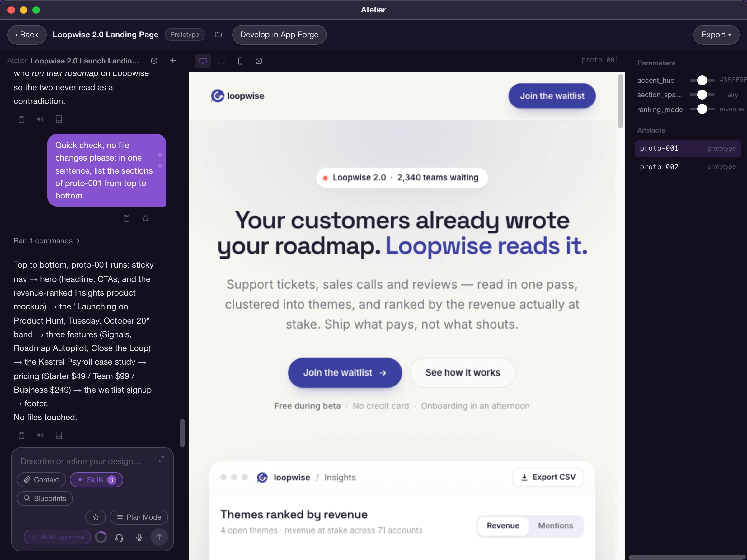
Task: Expand the prompt input box
Action: point(162,459)
